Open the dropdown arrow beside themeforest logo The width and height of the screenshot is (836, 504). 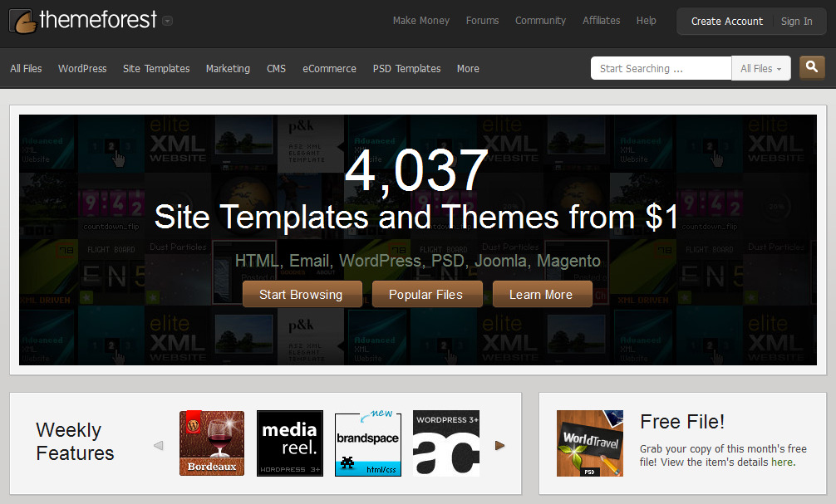[x=167, y=21]
